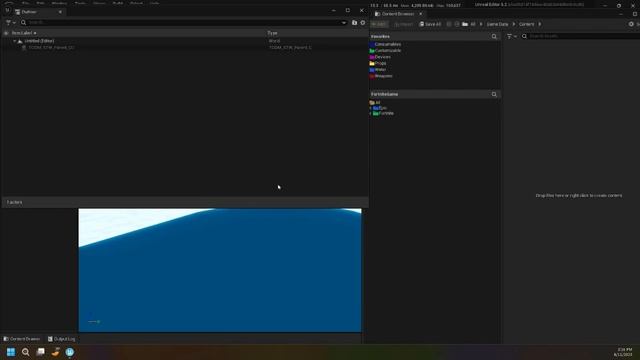Go forward in Content Browser history
The image size is (640, 360).
pyautogui.click(x=457, y=24)
